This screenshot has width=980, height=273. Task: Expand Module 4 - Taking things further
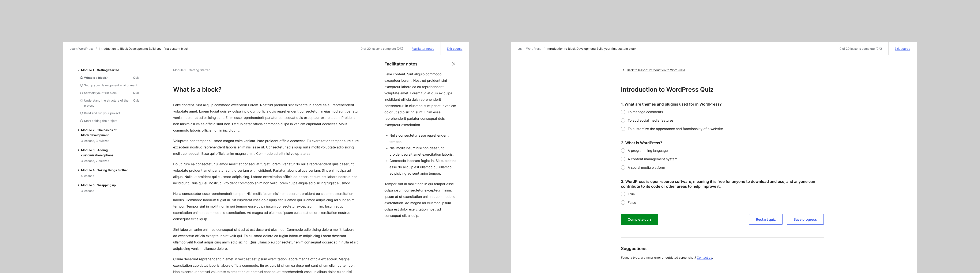pyautogui.click(x=79, y=170)
